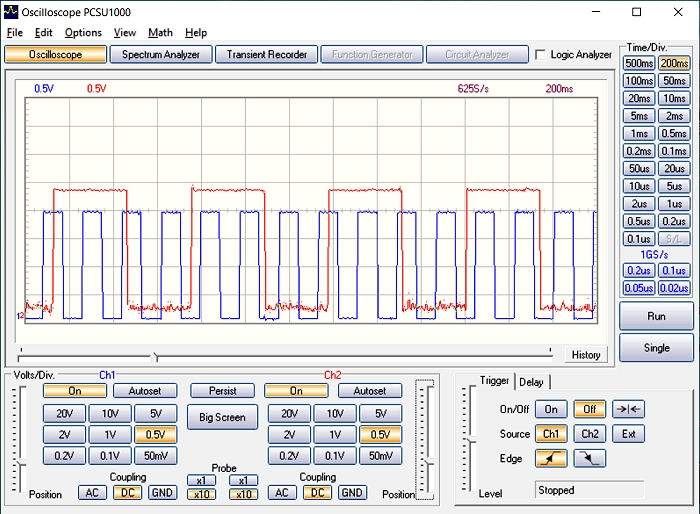700x514 pixels.
Task: Click the History button
Action: pyautogui.click(x=586, y=355)
